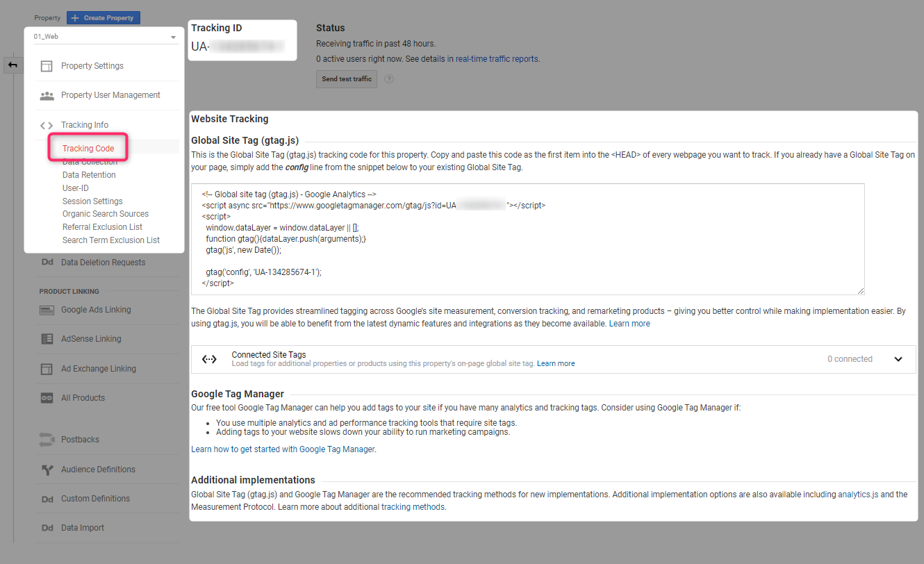Open Data Deletion Requests
The height and width of the screenshot is (564, 924).
pyautogui.click(x=104, y=263)
